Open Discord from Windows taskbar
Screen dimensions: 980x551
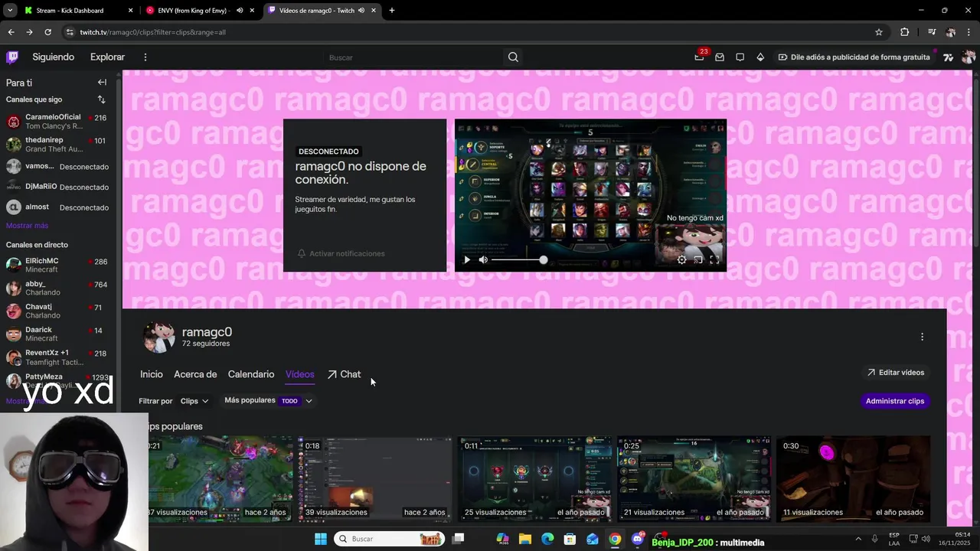(x=637, y=539)
